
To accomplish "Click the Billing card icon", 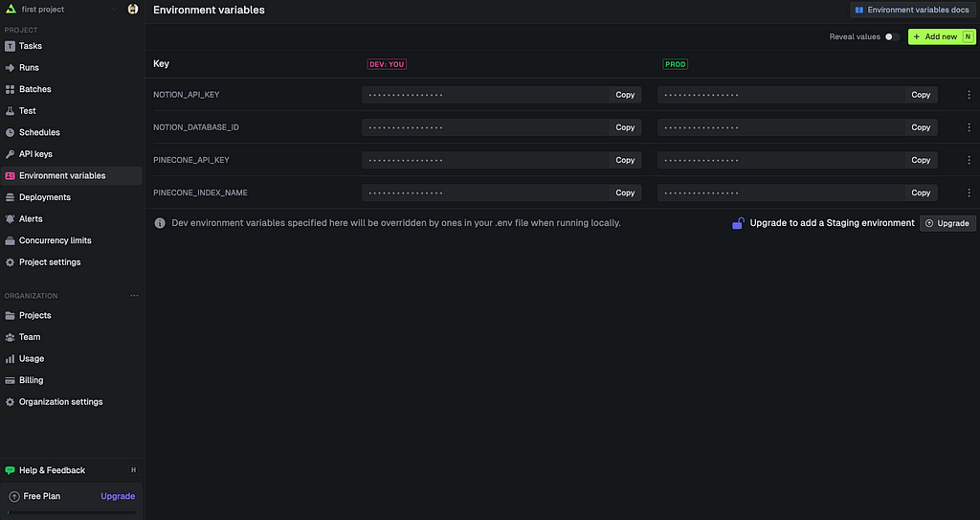I will [x=10, y=380].
